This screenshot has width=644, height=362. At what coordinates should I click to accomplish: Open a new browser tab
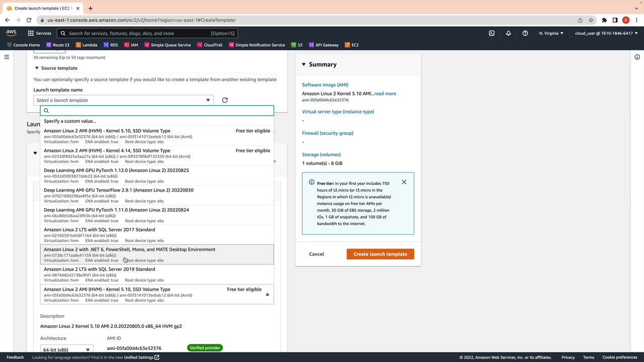tap(91, 8)
